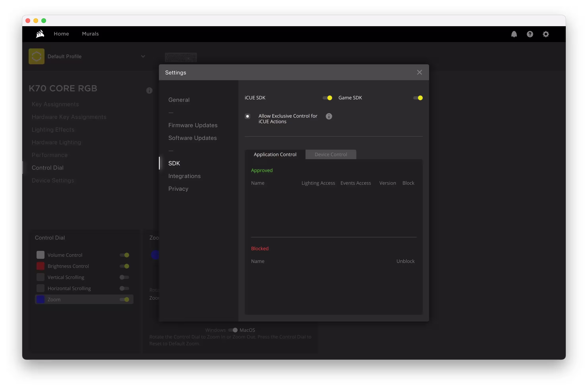
Task: Open Hardware Lighting section
Action: click(x=56, y=142)
